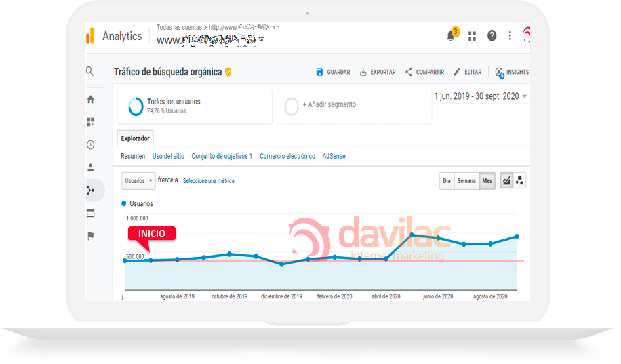The image size is (621, 364).
Task: Click the Usuarios legend dot
Action: (123, 203)
